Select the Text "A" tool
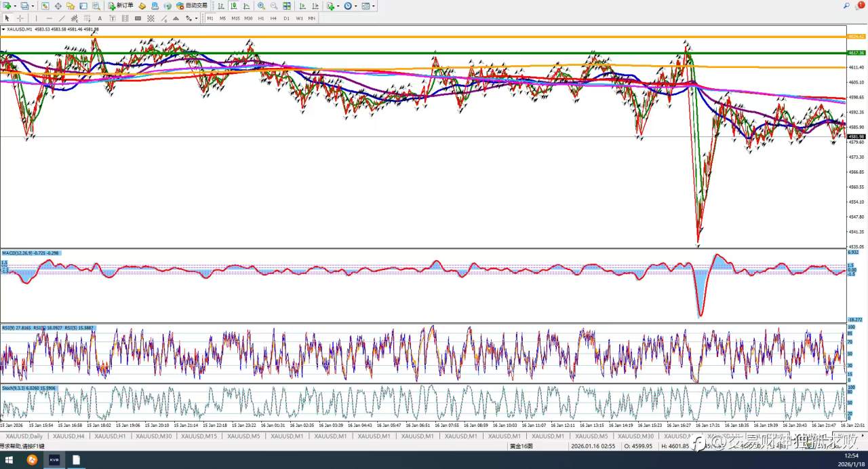 (x=100, y=18)
